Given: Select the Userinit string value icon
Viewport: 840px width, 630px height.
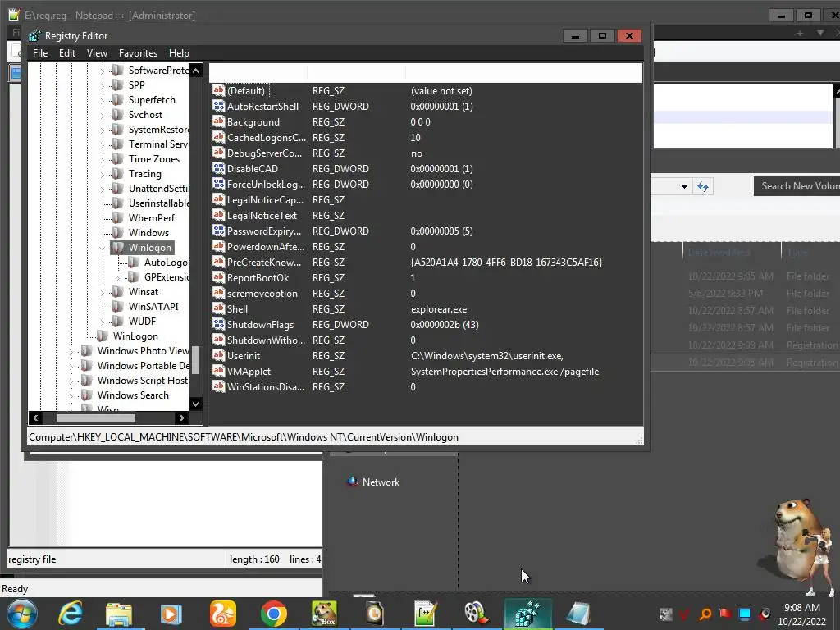Looking at the screenshot, I should 218,355.
